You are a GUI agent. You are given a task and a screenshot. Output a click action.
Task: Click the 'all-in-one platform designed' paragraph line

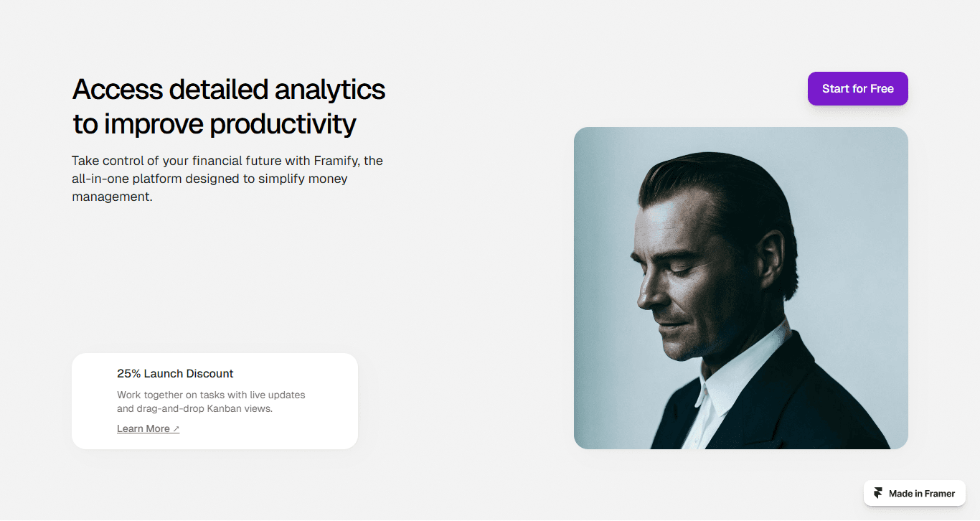pyautogui.click(x=209, y=179)
